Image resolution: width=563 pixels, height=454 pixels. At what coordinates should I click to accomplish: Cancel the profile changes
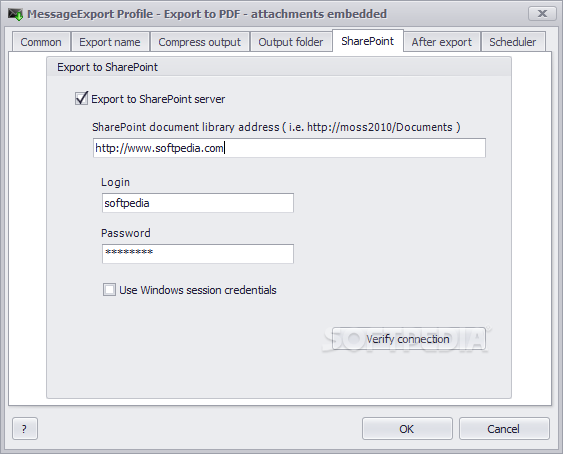click(504, 428)
